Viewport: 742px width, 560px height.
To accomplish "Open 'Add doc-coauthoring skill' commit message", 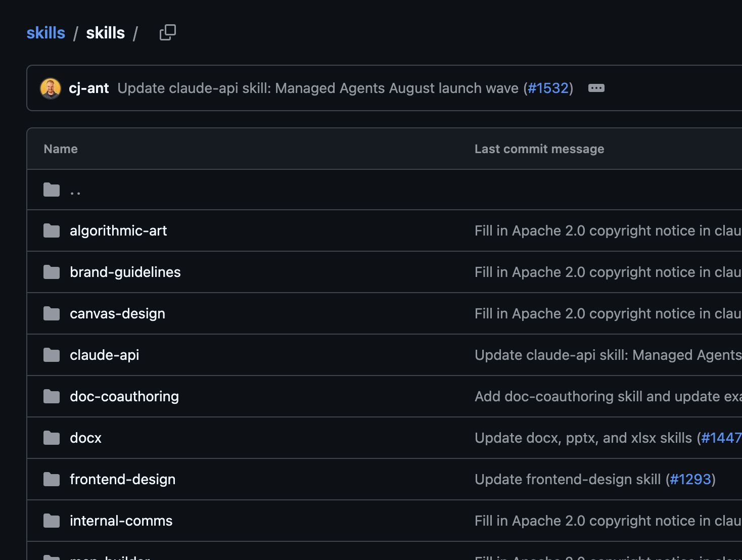I will pos(608,396).
